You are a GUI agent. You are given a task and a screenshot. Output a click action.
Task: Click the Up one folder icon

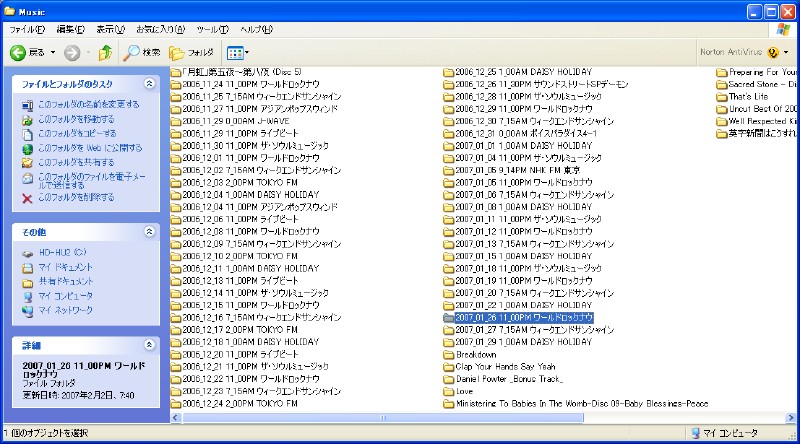[106, 52]
